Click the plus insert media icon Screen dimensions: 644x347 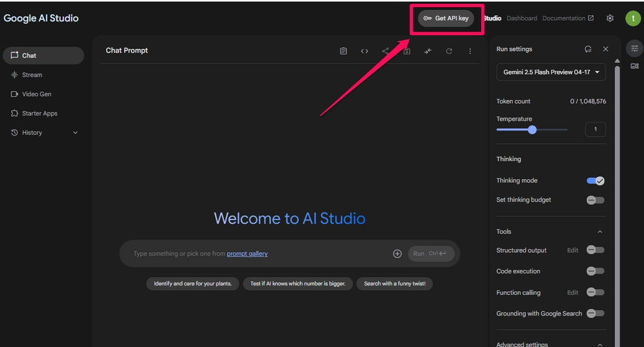[x=397, y=254]
